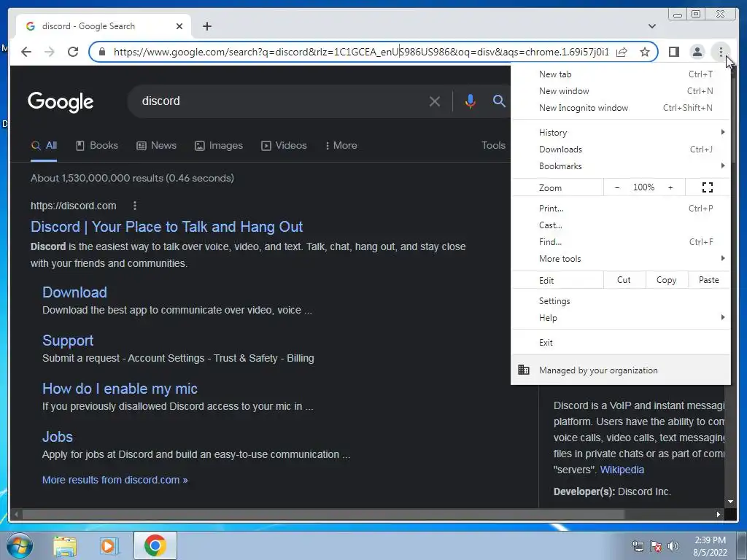Expand the History submenu
The height and width of the screenshot is (560, 747).
tap(621, 133)
